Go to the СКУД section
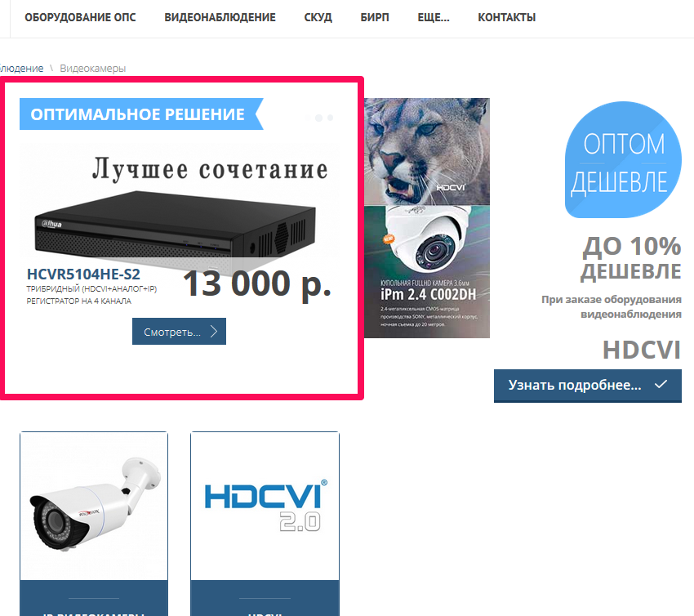Screen dimensions: 694x616 point(318,17)
